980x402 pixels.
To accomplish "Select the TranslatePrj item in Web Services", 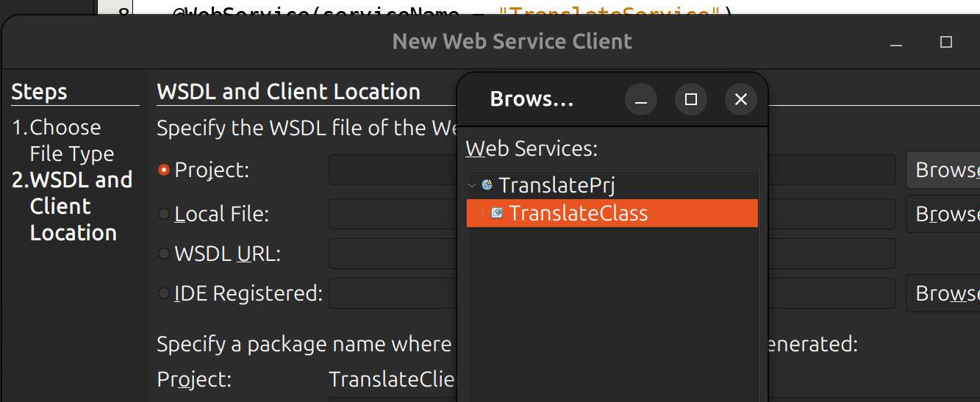I will point(556,184).
